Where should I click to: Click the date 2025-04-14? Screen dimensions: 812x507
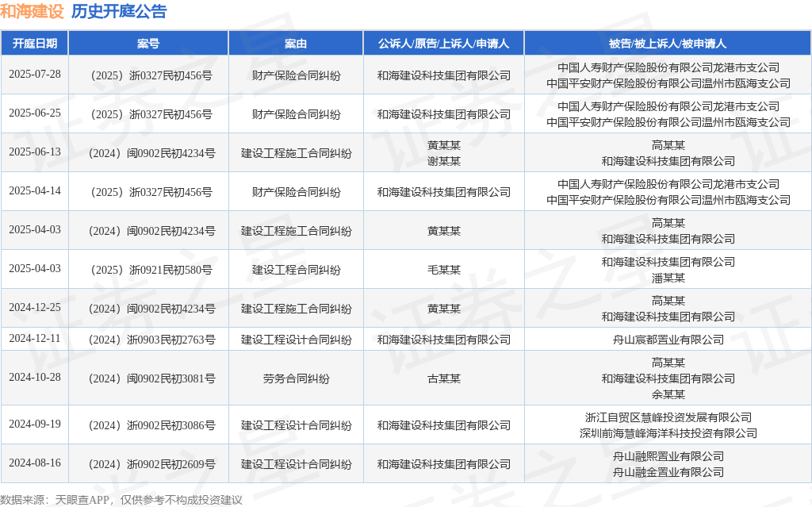click(x=35, y=190)
